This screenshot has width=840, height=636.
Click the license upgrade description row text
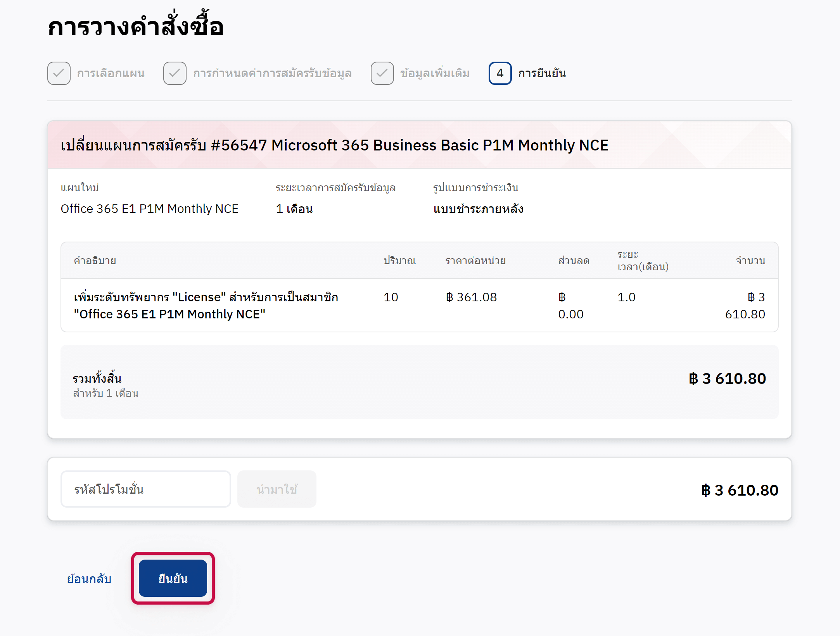(206, 306)
